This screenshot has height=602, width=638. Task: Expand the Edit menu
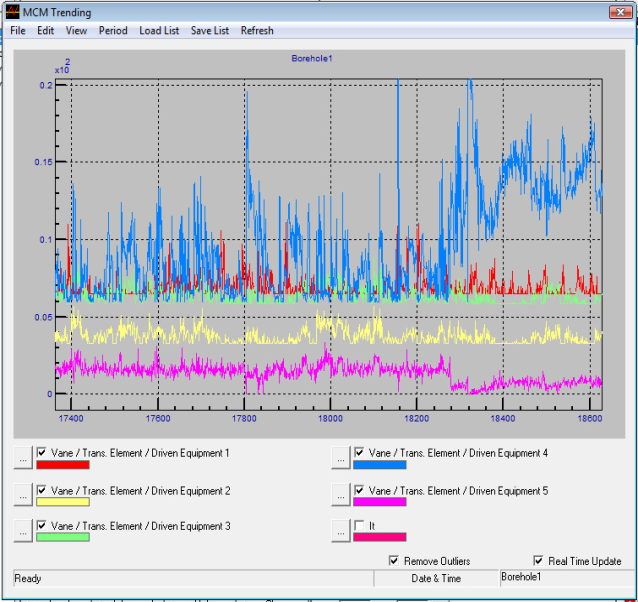(46, 30)
